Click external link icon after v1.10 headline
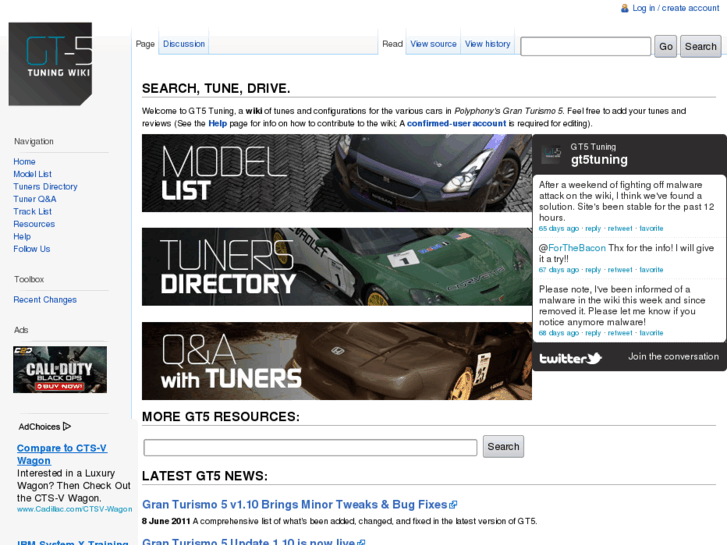 point(453,505)
